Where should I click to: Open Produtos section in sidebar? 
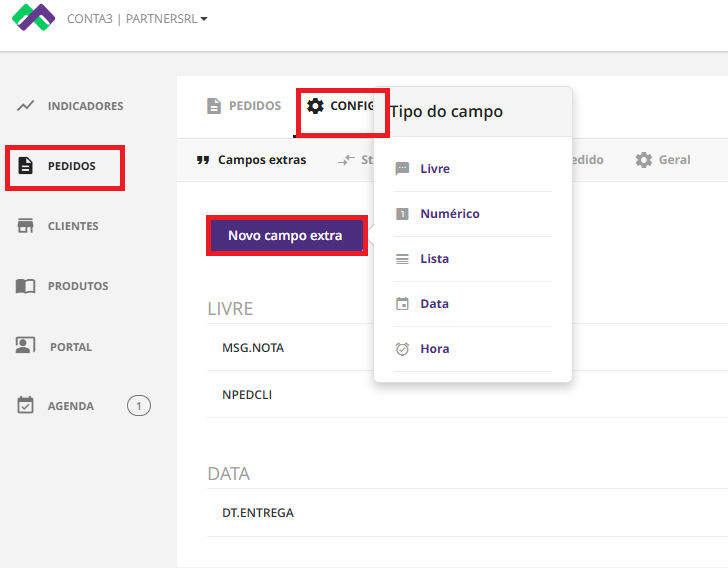tap(77, 286)
